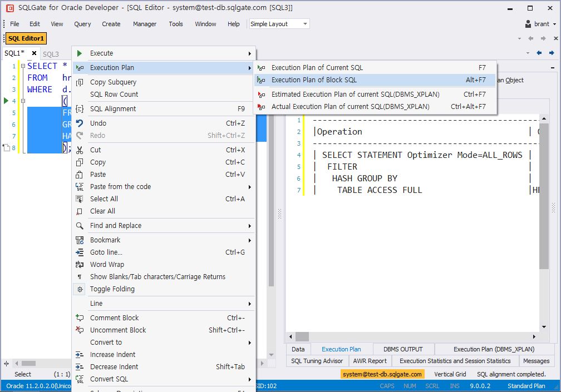Open the SQL Tuning Advisor tab
The height and width of the screenshot is (392, 561).
(317, 361)
